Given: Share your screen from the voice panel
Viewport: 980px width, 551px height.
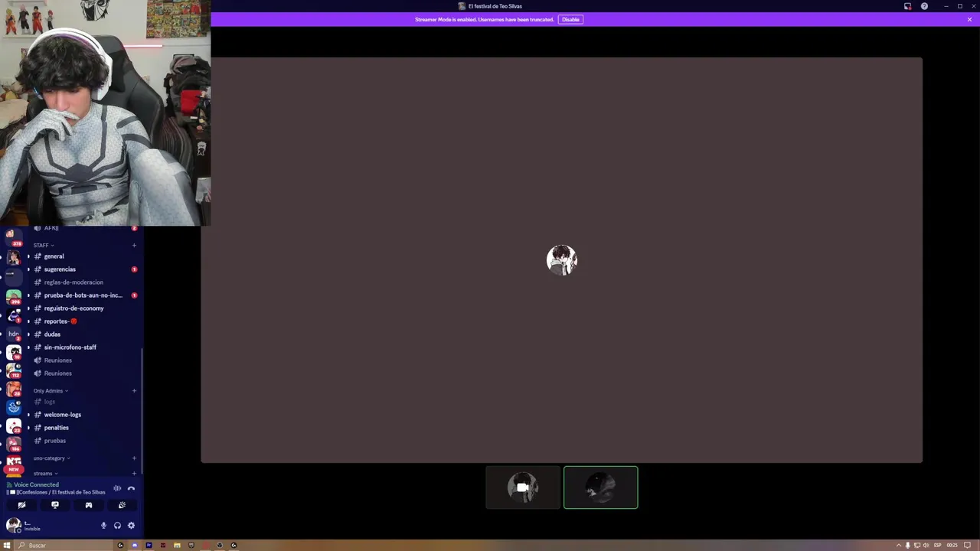Looking at the screenshot, I should [55, 505].
